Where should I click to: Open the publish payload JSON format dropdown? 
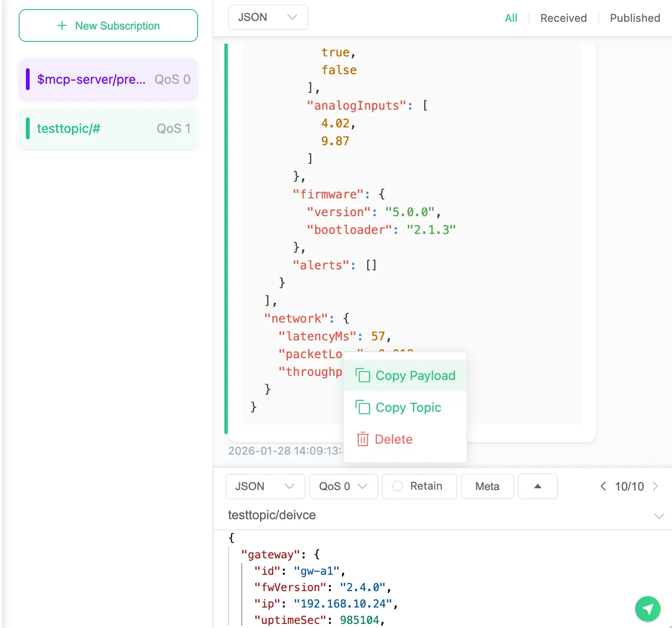(265, 486)
